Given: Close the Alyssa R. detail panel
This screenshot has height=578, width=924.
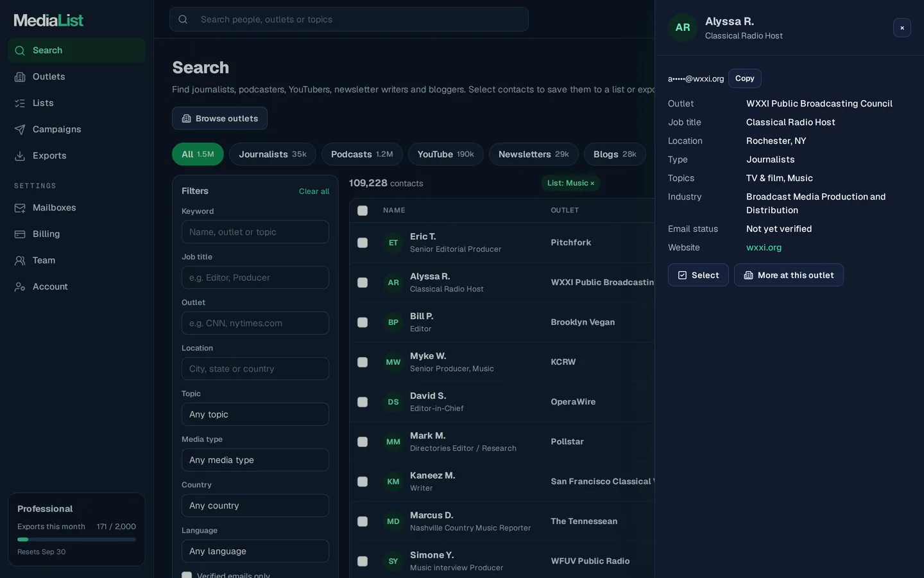Looking at the screenshot, I should 902,28.
